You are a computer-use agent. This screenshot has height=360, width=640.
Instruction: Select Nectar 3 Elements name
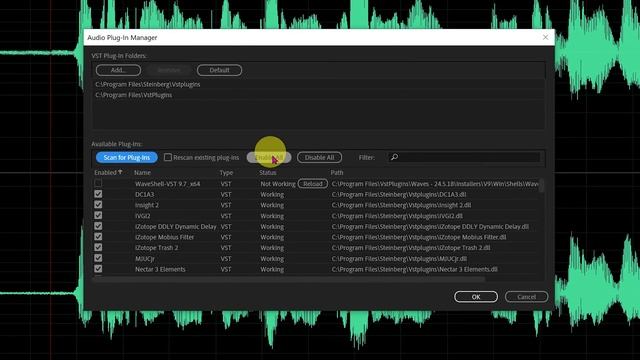pyautogui.click(x=160, y=269)
